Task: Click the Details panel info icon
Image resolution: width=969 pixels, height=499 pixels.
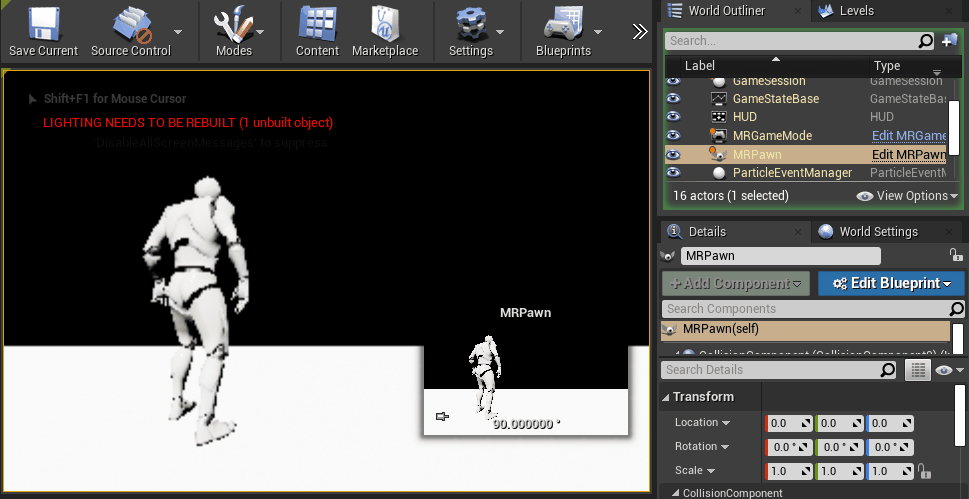Action: [674, 232]
